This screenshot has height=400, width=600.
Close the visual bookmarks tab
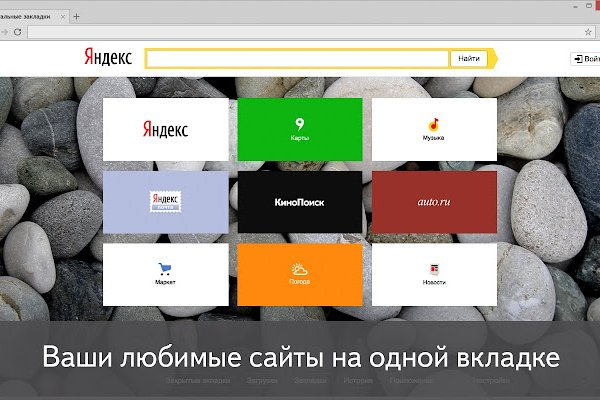tap(61, 17)
